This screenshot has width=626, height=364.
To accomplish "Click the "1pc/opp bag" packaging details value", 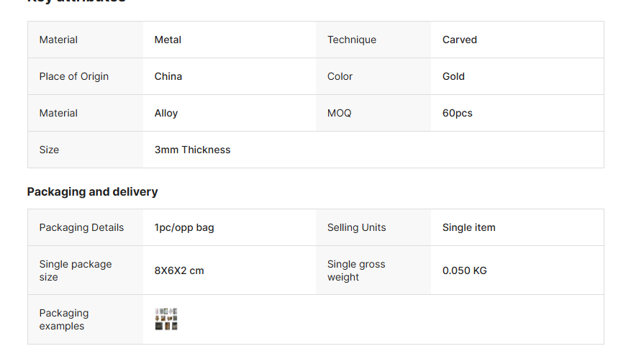I will (184, 227).
